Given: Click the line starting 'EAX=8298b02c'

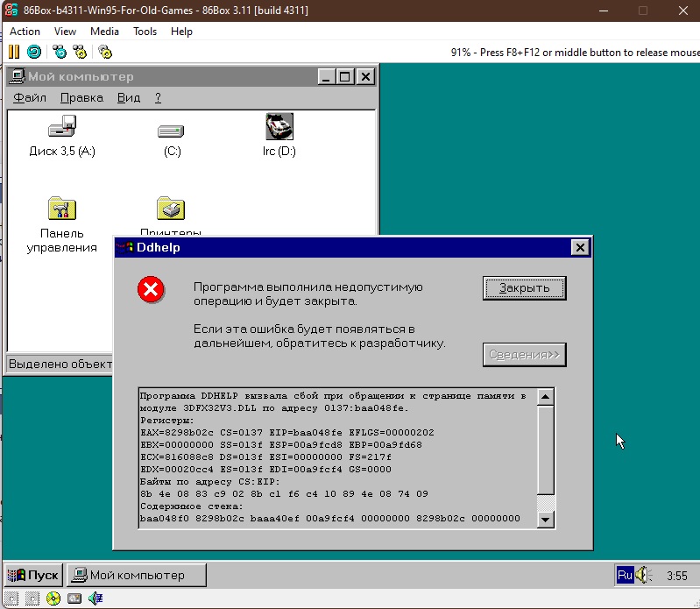Looking at the screenshot, I should [x=287, y=433].
